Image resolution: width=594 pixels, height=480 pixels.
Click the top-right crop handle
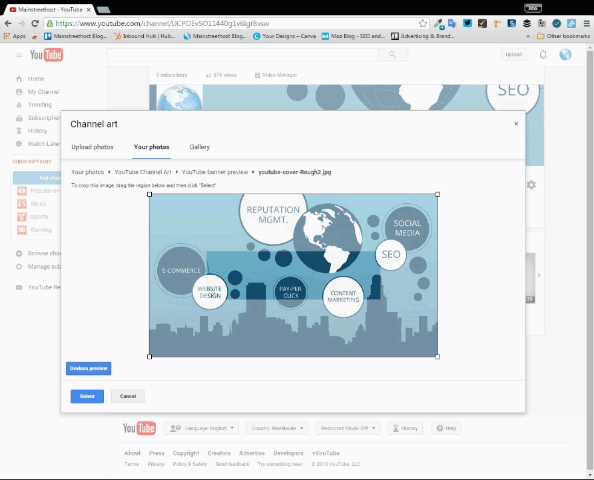pos(437,194)
